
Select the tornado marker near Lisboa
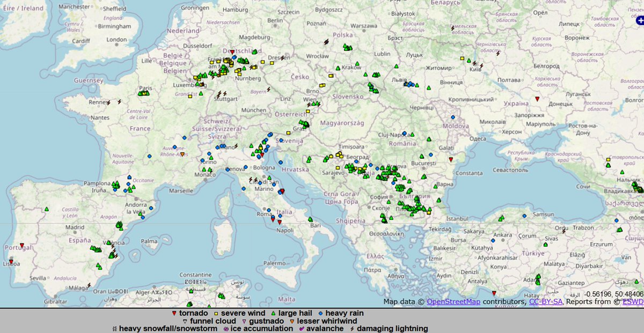(x=11, y=262)
